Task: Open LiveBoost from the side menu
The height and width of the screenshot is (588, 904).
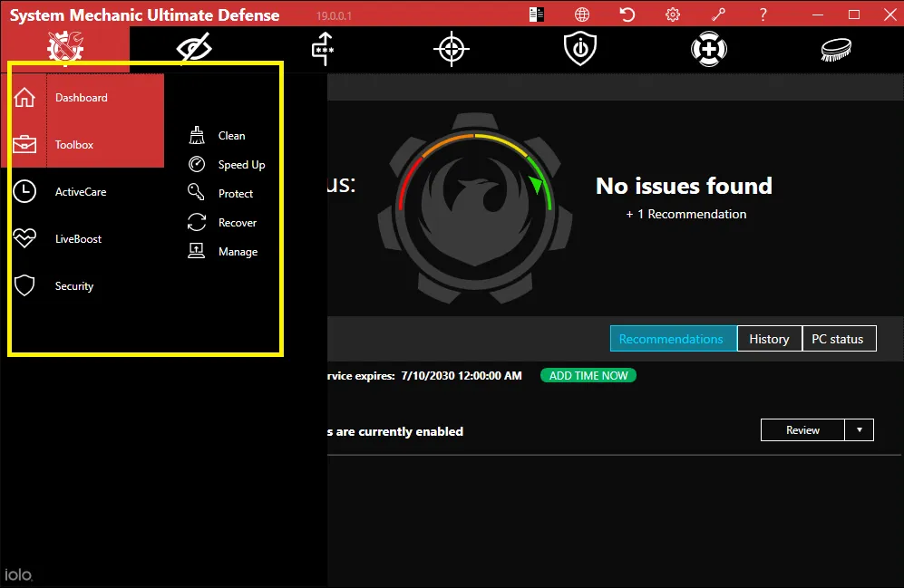Action: 78,239
